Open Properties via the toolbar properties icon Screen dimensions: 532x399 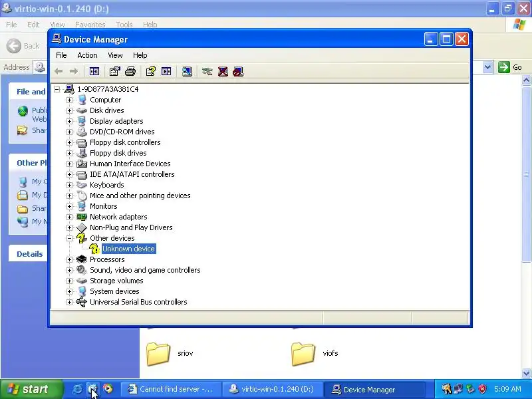tap(114, 71)
